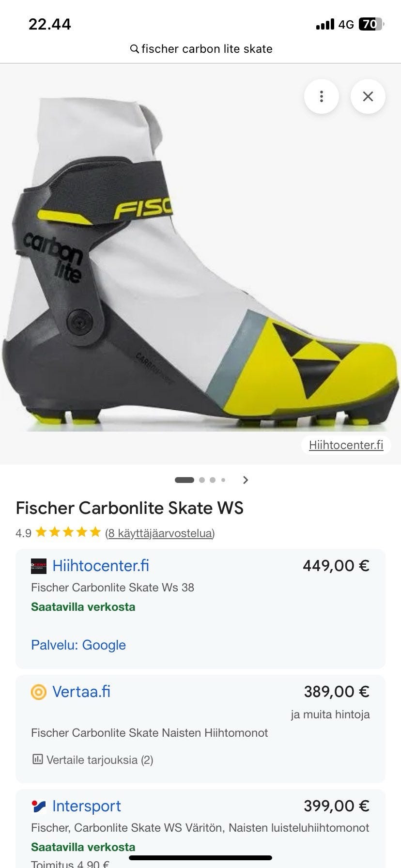The image size is (401, 868).
Task: Tap the Fischer ski boot product image
Action: click(x=200, y=264)
